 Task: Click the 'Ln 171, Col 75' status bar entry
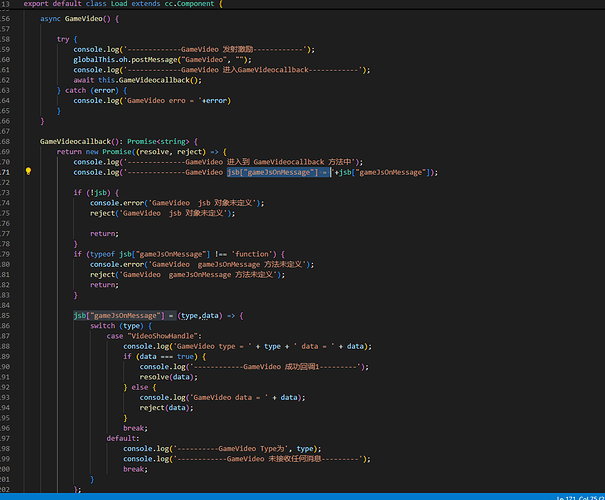coord(580,498)
